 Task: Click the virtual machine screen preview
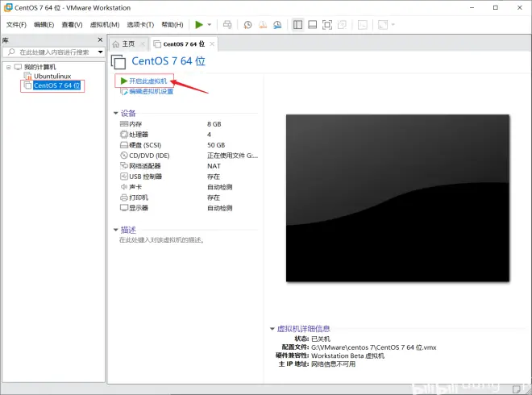[397, 197]
